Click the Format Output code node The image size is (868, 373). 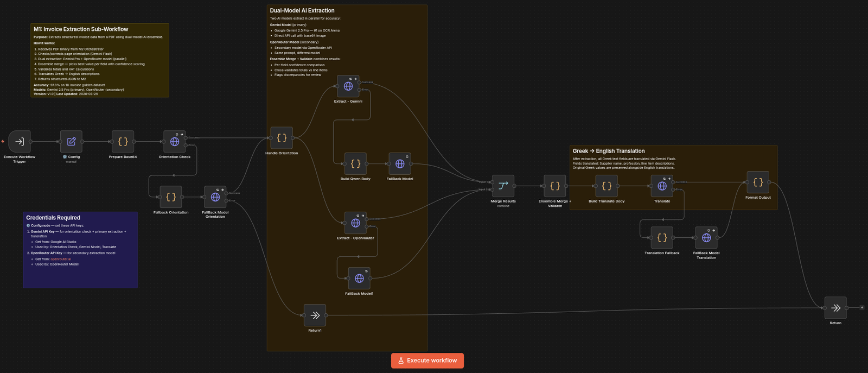coord(758,182)
